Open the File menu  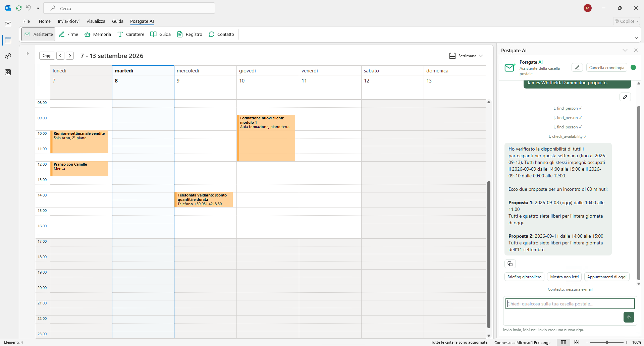[x=26, y=21]
